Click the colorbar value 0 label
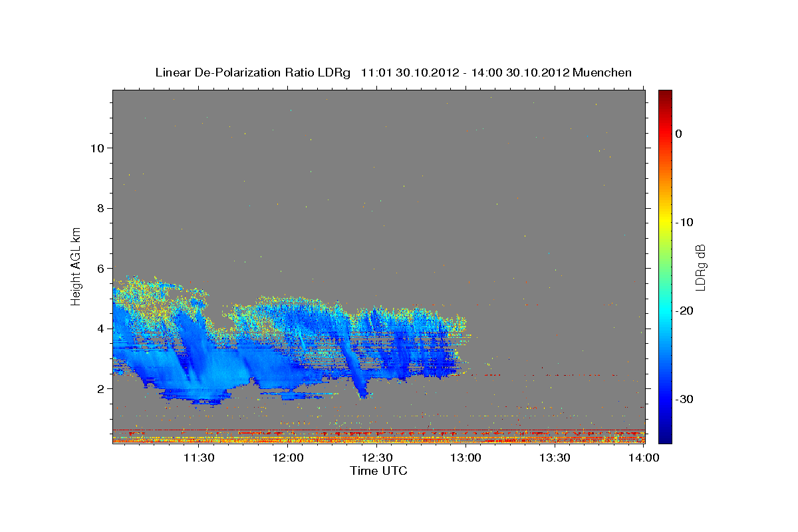The width and height of the screenshot is (798, 532). [x=678, y=134]
